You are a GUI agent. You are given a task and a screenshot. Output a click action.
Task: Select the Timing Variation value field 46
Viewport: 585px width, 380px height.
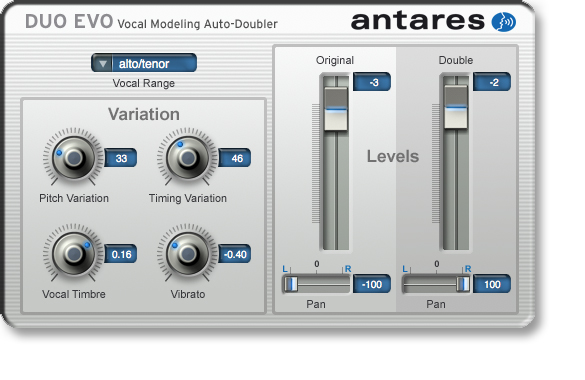[x=235, y=158]
